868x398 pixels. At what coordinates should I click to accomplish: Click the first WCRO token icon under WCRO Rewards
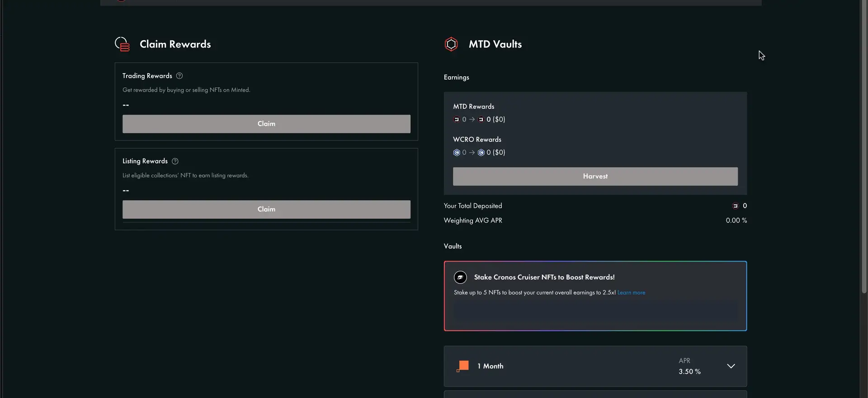pyautogui.click(x=457, y=153)
